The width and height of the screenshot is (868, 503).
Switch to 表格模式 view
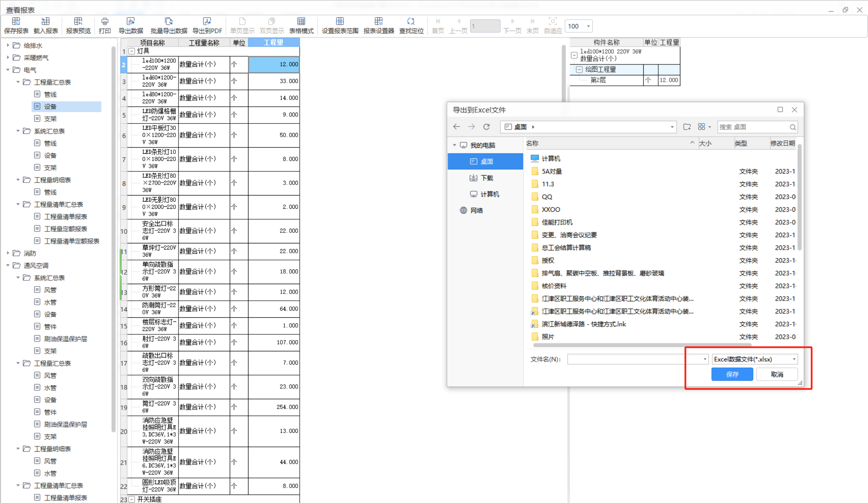pos(301,25)
